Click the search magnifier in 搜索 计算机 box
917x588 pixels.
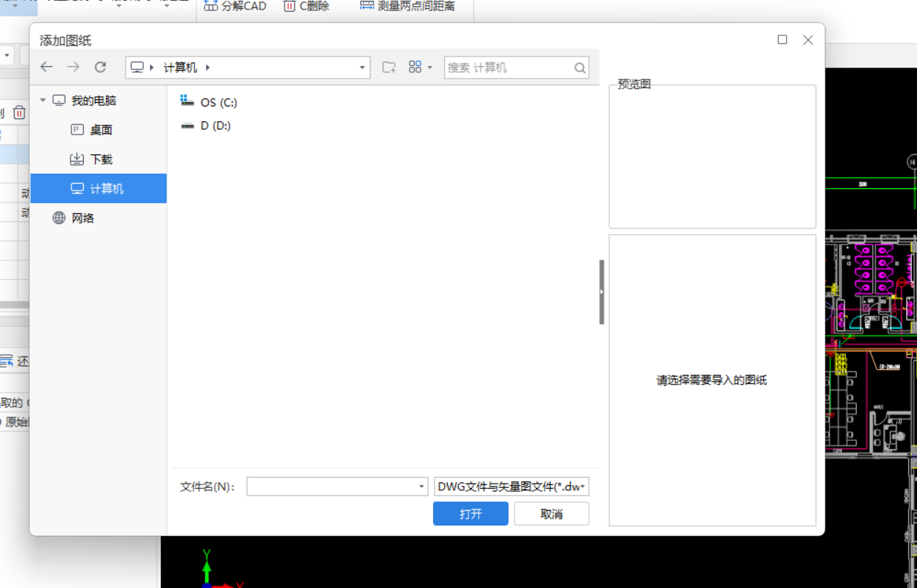(579, 67)
